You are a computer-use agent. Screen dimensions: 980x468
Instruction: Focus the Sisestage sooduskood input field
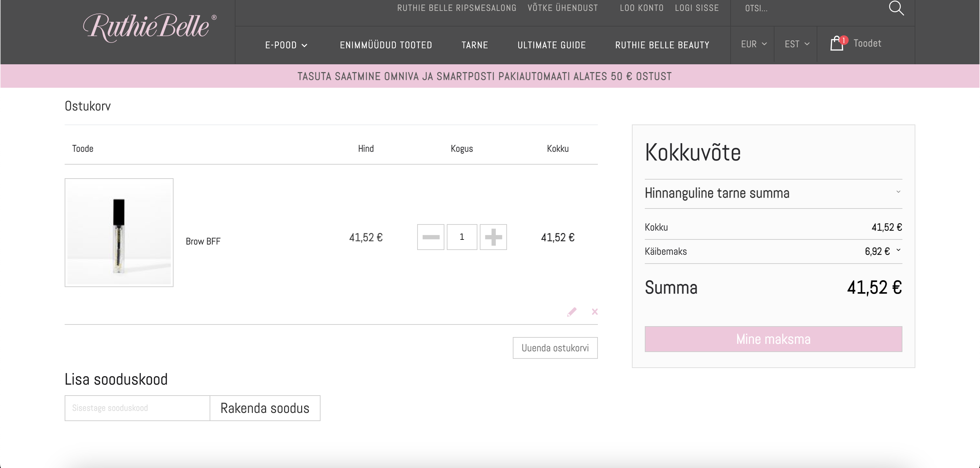point(137,408)
